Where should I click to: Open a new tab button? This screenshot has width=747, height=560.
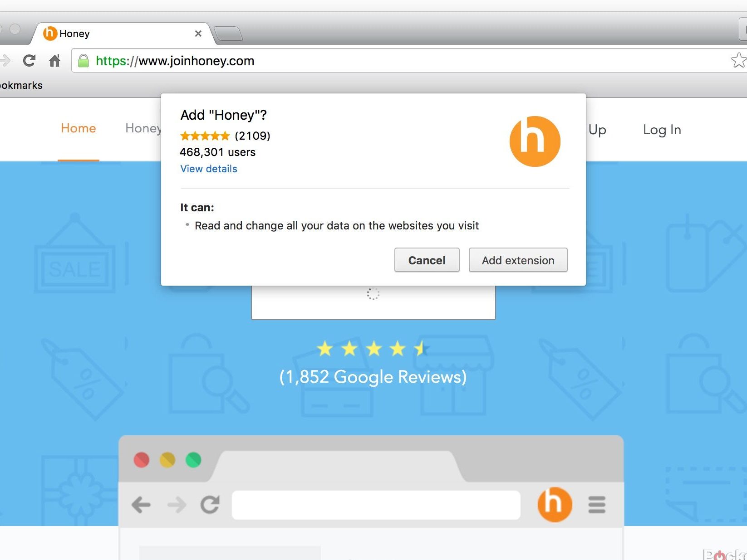228,34
